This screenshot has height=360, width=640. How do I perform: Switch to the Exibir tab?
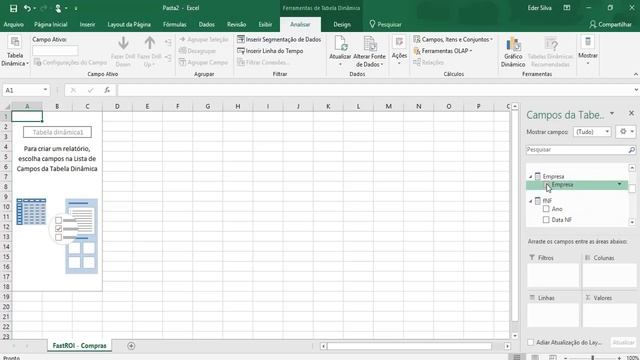265,24
